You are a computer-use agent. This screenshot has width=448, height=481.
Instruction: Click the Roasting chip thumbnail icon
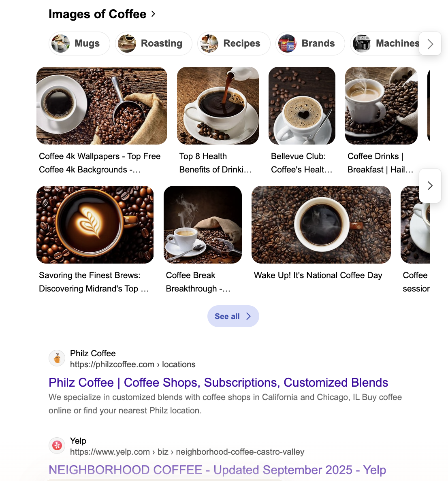[127, 44]
